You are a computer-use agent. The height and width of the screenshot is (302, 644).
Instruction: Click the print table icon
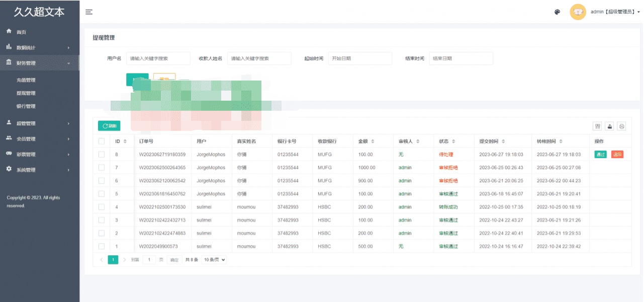[x=622, y=126]
